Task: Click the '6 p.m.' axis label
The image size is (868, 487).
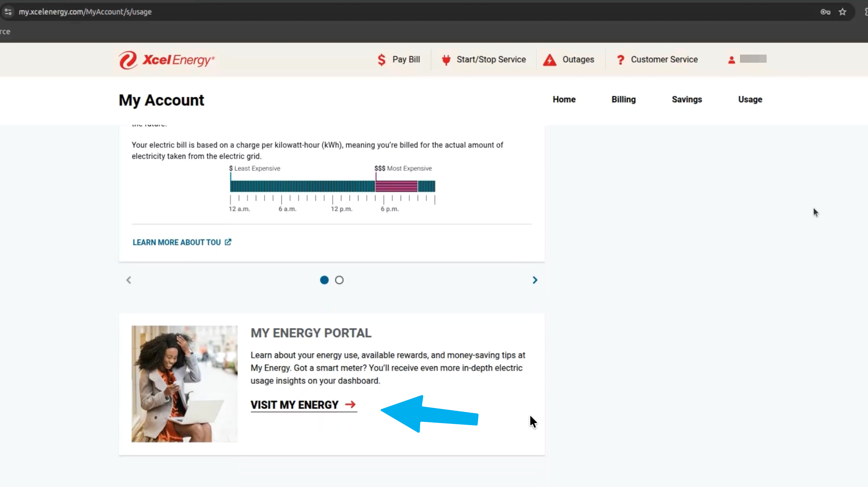Action: (x=390, y=209)
